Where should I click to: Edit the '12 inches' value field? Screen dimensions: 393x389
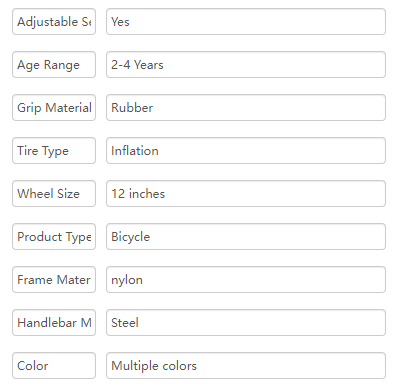246,194
